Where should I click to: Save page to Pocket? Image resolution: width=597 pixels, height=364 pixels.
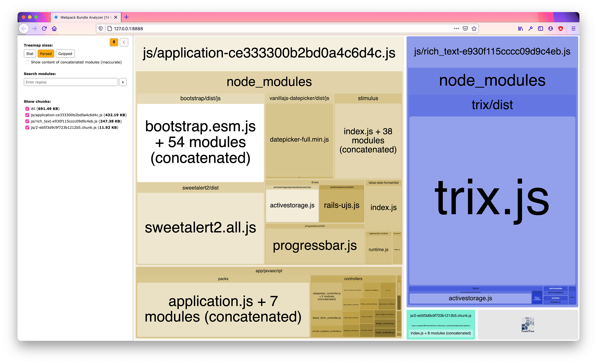tap(465, 29)
